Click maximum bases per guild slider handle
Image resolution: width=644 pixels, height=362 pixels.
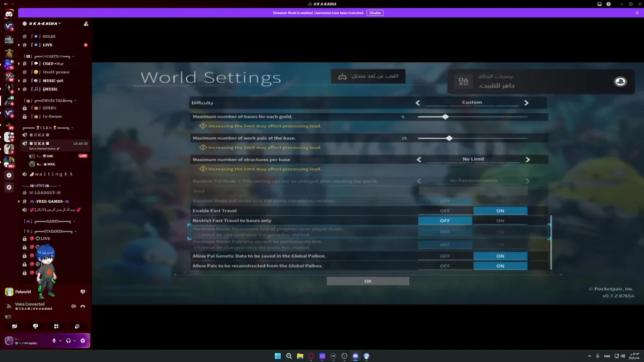tap(445, 117)
